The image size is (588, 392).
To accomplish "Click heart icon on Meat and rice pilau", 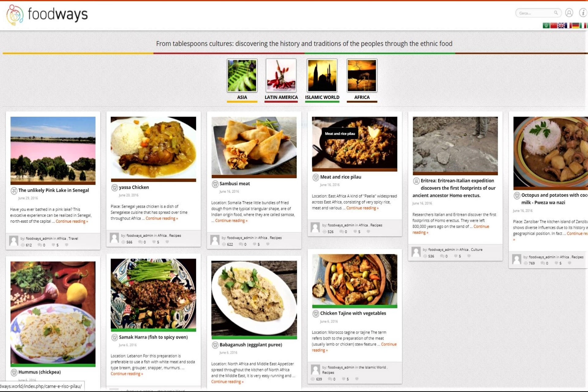I will coord(368,232).
